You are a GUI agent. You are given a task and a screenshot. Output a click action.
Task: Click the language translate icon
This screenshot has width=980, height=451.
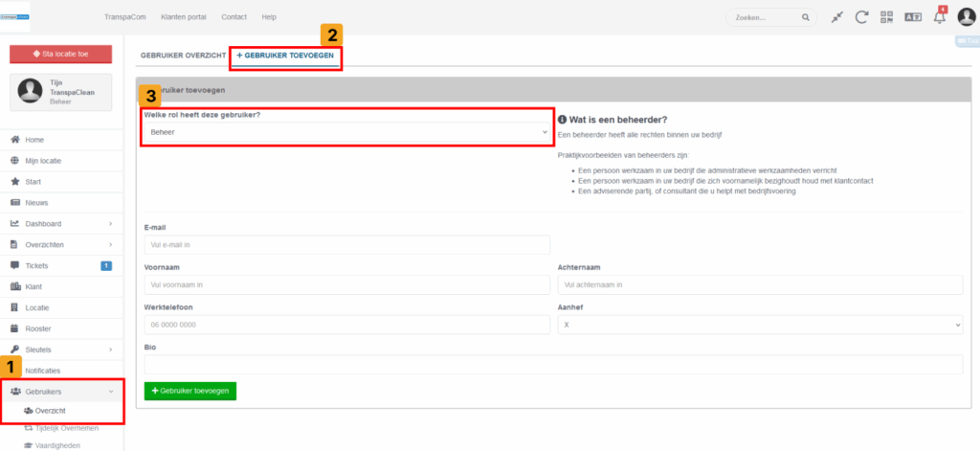[912, 17]
